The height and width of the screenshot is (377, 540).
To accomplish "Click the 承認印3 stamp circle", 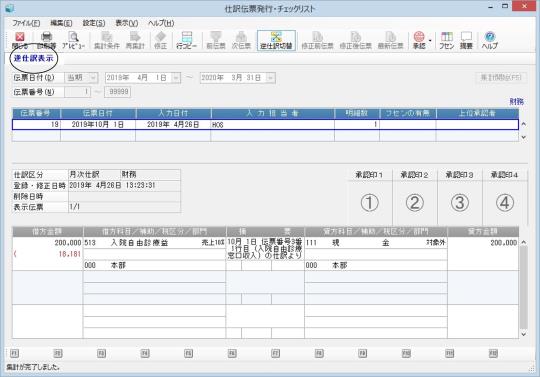I will point(460,202).
